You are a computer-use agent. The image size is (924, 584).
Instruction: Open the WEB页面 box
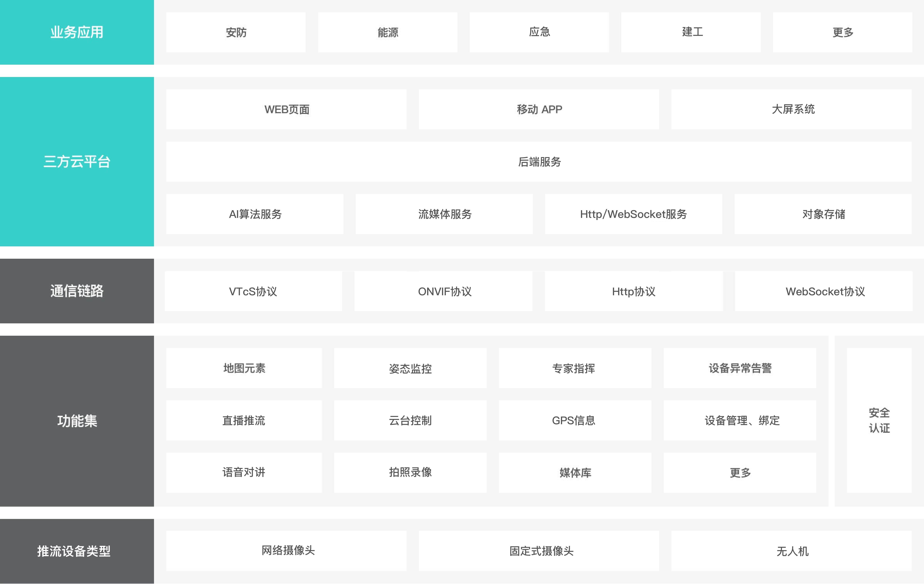(x=286, y=109)
